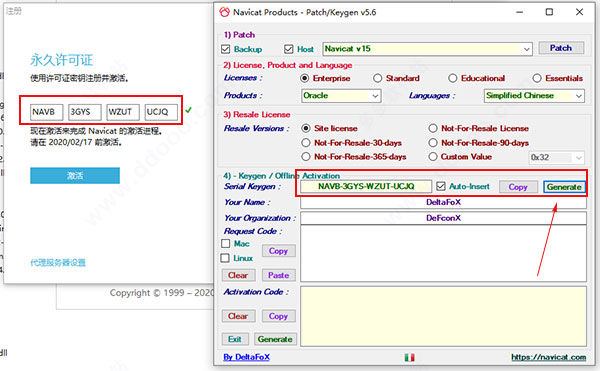The height and width of the screenshot is (371, 600).
Task: Click the Your Name field with DeltaFoX
Action: pos(443,202)
